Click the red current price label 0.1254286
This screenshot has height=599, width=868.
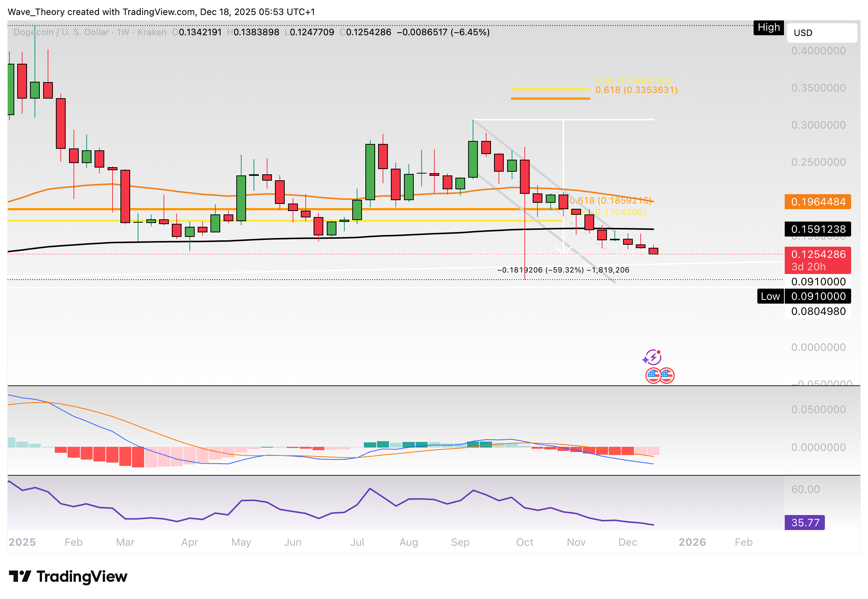click(818, 255)
